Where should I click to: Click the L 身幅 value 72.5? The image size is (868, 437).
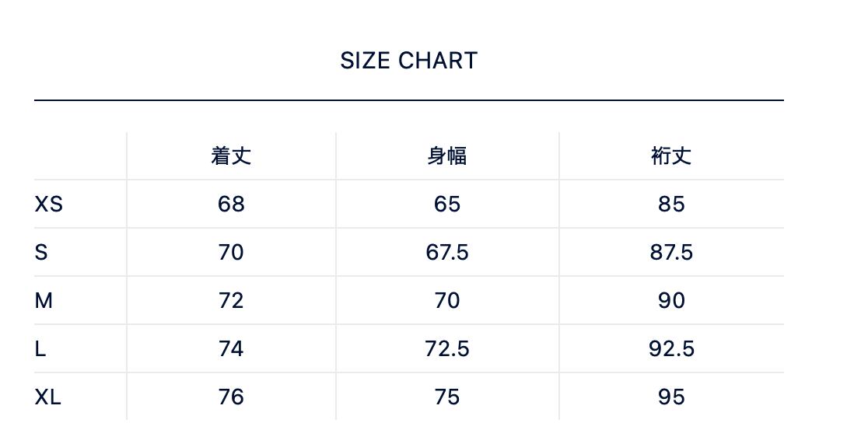pos(447,349)
